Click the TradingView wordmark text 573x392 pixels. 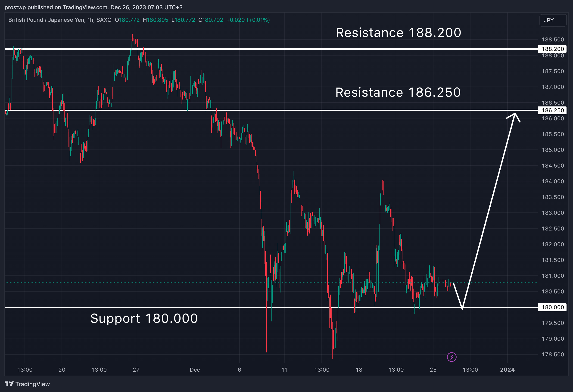pos(33,384)
